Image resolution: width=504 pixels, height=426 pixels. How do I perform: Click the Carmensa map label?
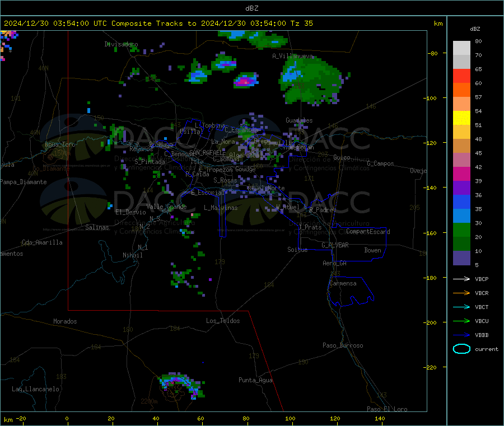(x=343, y=283)
